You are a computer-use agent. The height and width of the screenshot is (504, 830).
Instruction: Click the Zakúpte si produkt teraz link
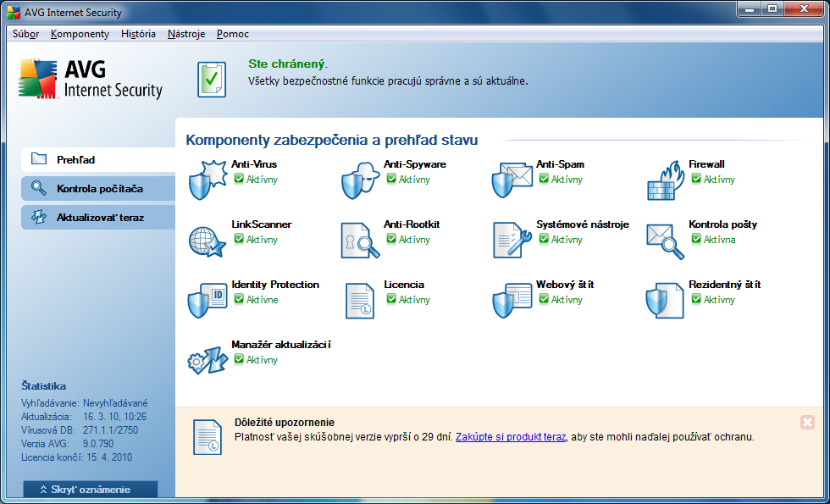pos(510,437)
